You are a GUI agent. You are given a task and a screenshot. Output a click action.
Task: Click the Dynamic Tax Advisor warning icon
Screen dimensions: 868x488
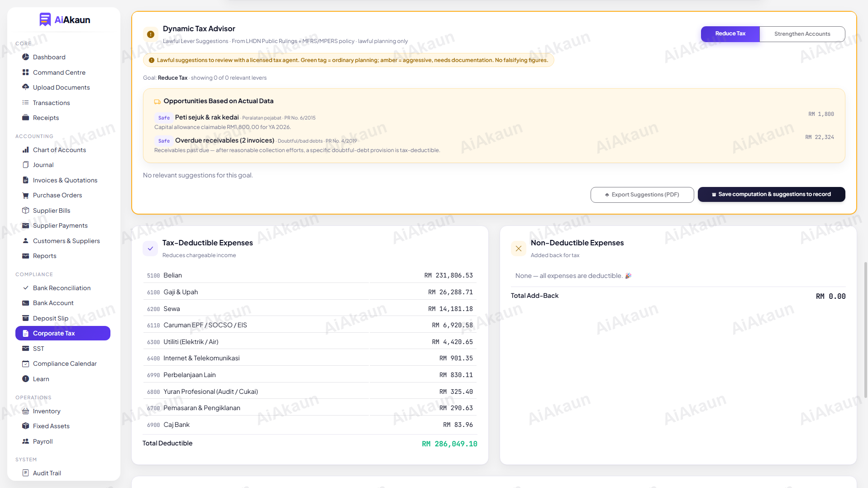coord(151,34)
